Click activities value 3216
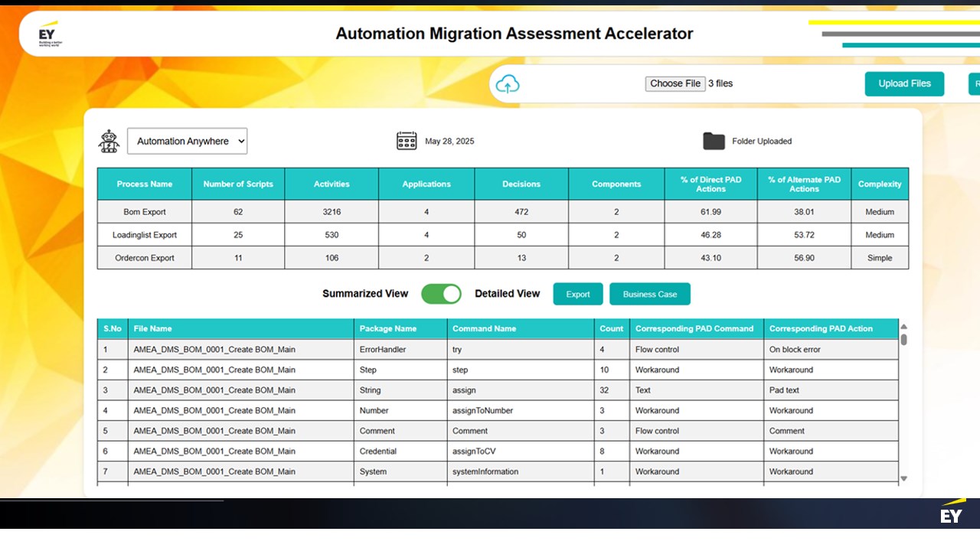Viewport: 980px width, 551px height. (x=332, y=212)
